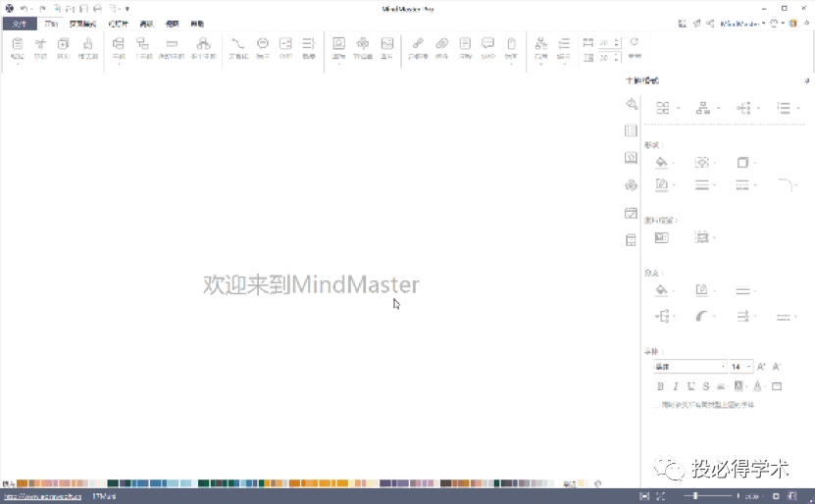Screen dimensions: 815x504
Task: Insert a comment using speech bubble icon
Action: tap(487, 44)
